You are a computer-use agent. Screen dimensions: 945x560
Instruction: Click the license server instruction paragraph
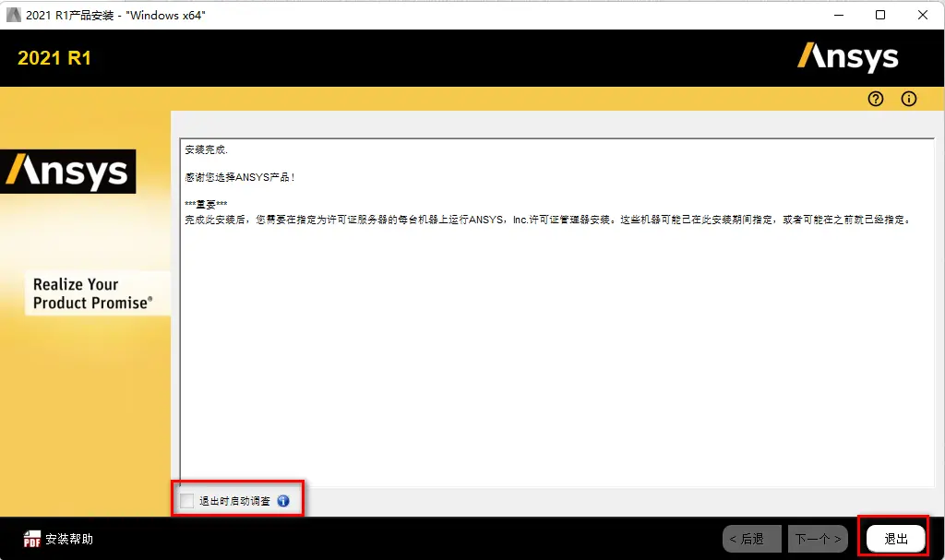tap(548, 220)
